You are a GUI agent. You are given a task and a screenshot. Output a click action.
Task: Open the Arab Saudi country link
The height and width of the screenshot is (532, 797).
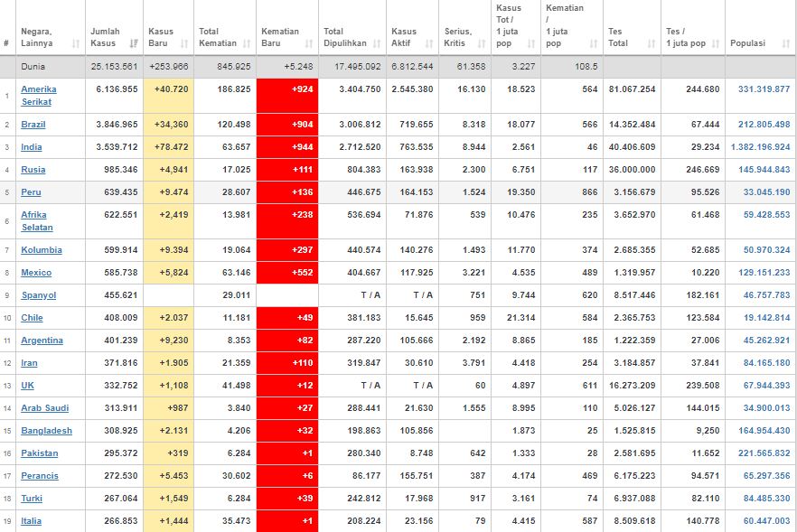coord(45,408)
